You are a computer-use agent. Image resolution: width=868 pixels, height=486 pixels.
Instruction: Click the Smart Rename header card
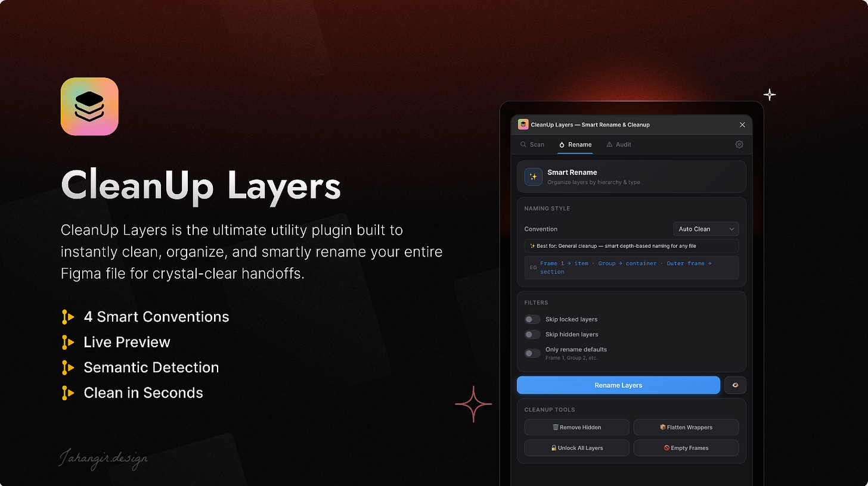(631, 176)
